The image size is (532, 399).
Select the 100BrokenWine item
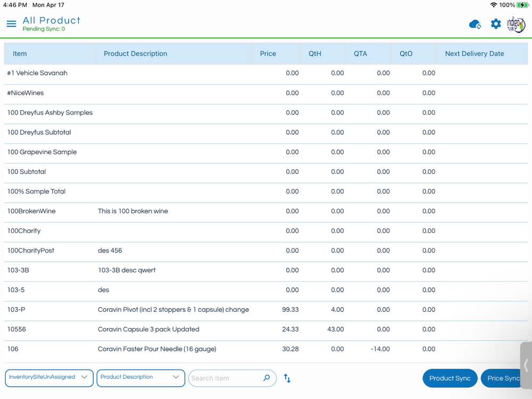pyautogui.click(x=31, y=211)
